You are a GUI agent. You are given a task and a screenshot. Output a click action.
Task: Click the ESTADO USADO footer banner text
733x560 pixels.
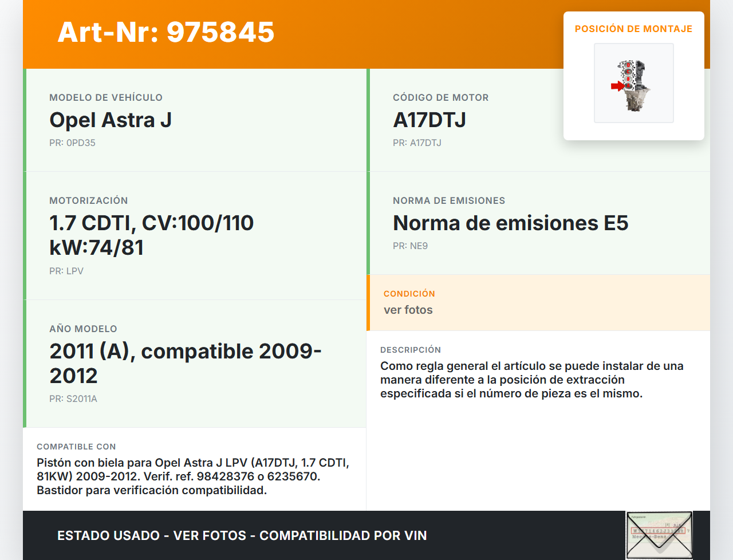[242, 536]
